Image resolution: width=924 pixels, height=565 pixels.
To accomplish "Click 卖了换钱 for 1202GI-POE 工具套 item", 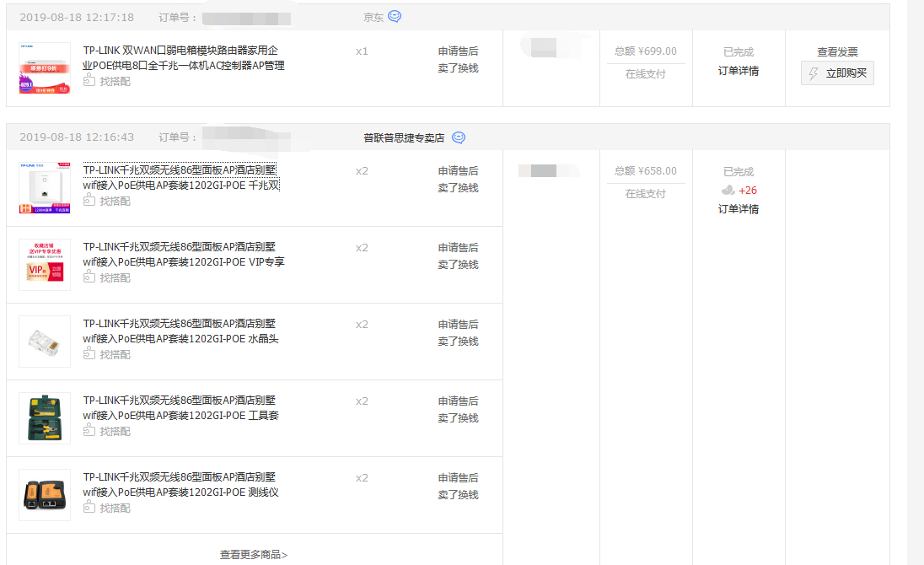I will (x=458, y=417).
